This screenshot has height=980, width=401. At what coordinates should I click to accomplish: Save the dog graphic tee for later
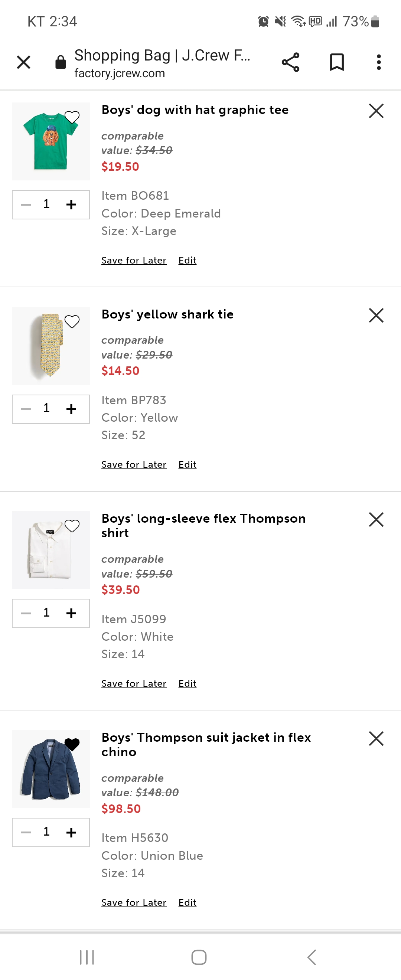pyautogui.click(x=134, y=261)
